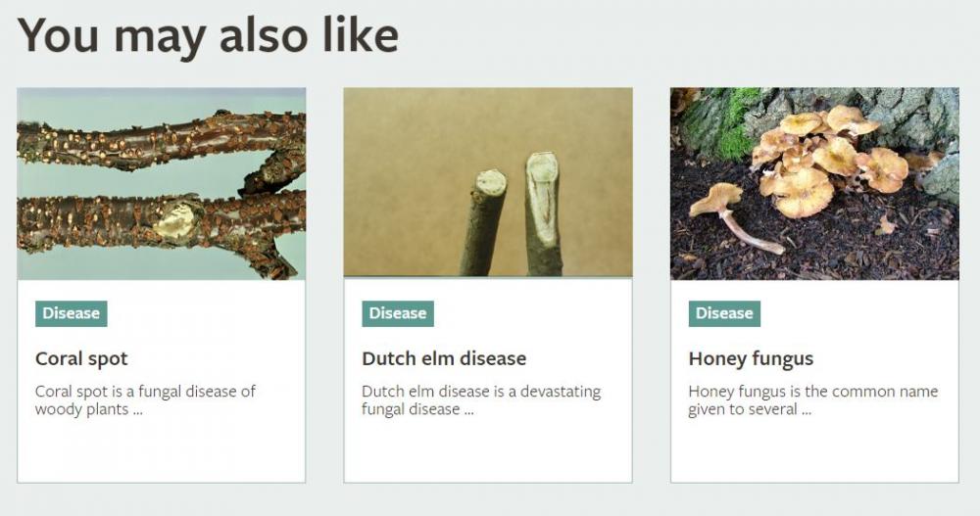Open the Coral spot article title

click(x=81, y=358)
